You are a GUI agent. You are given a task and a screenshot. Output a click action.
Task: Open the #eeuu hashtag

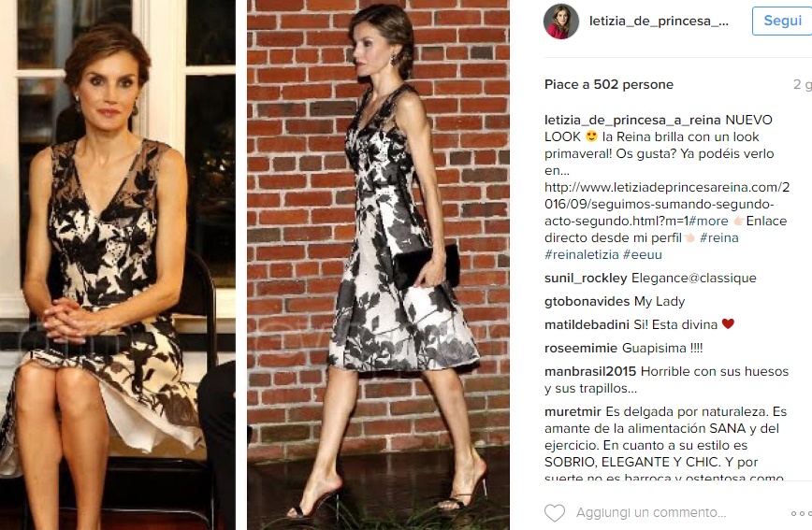642,254
